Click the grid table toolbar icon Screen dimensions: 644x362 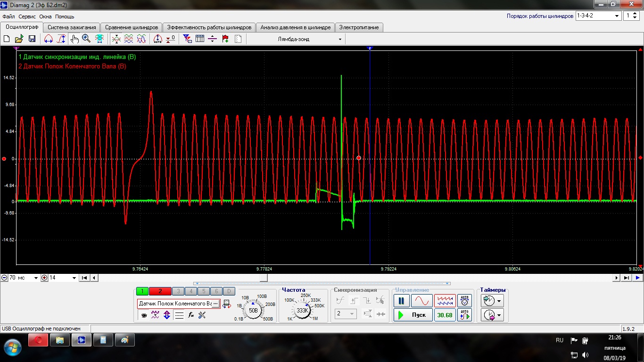tap(200, 39)
